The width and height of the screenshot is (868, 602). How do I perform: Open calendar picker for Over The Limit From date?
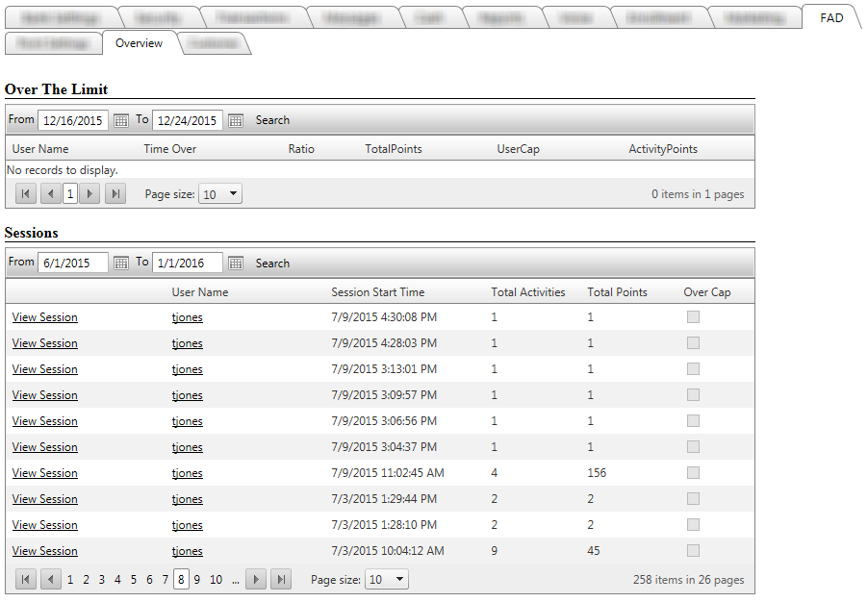click(121, 121)
